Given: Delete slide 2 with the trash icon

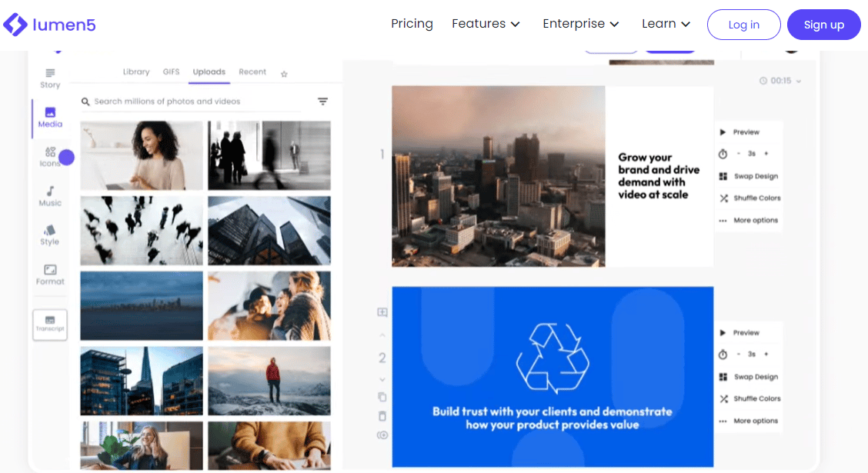Looking at the screenshot, I should [382, 416].
